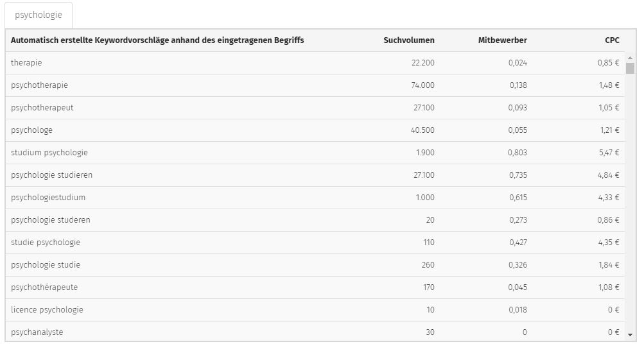This screenshot has height=351, width=644.
Task: Select the psychologie studieren row
Action: pyautogui.click(x=315, y=175)
